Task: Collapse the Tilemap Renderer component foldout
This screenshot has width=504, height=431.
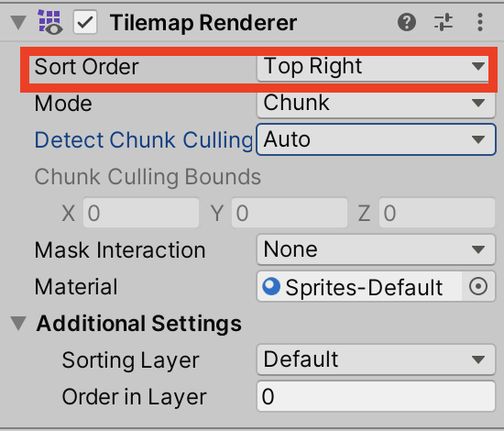Action: (x=18, y=23)
